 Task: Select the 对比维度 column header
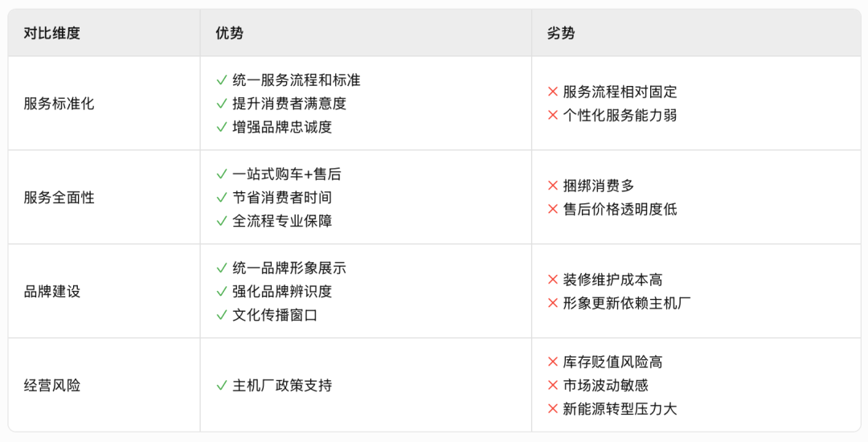(52, 33)
